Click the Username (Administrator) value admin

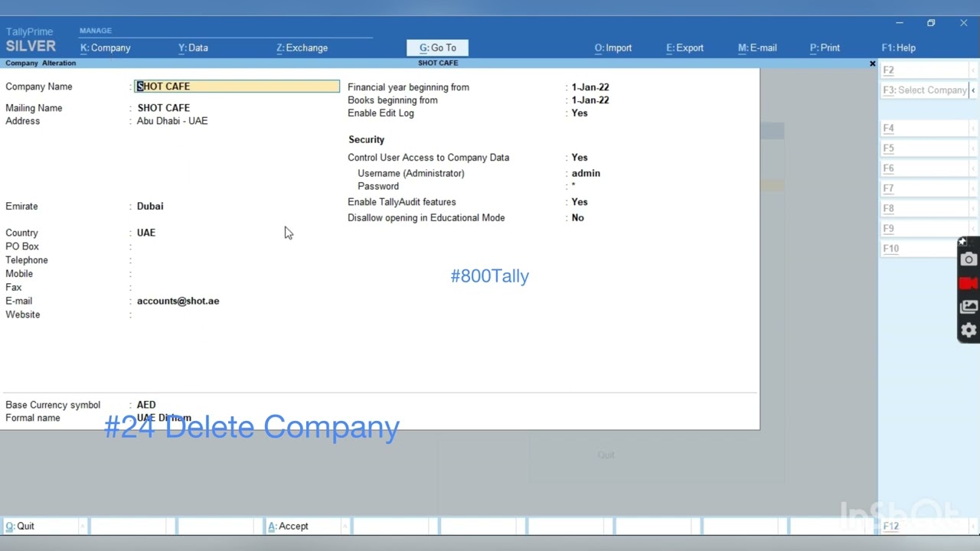586,174
